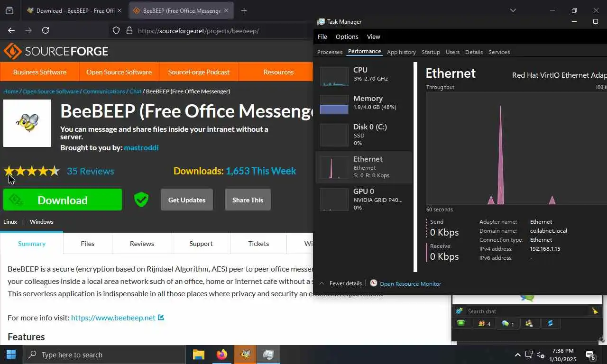Screen dimensions: 607x364
Task: Click the BeeBEEP bee project logo
Action: pos(27,123)
